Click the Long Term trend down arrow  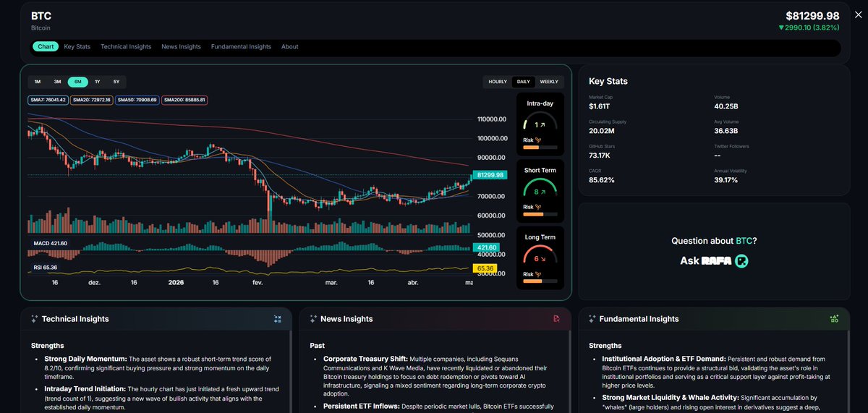pyautogui.click(x=544, y=258)
